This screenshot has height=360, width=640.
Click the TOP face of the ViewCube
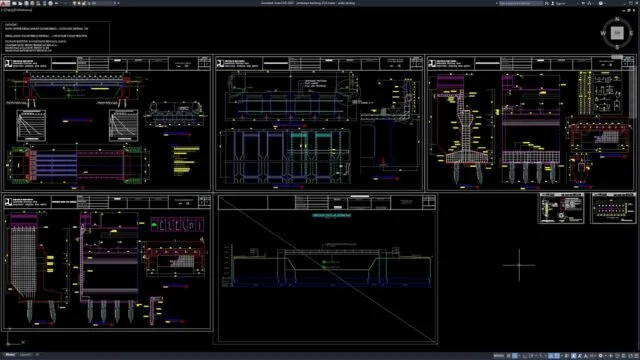pyautogui.click(x=617, y=33)
